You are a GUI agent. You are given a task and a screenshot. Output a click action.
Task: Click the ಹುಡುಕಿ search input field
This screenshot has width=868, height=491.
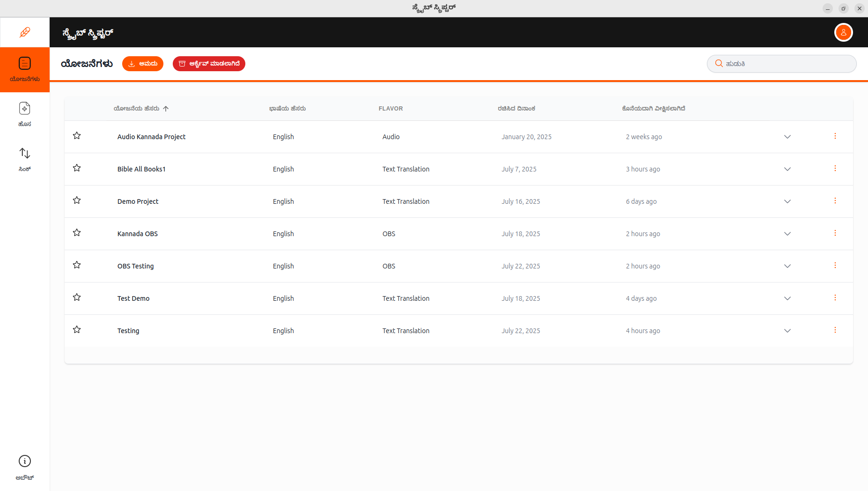click(782, 63)
